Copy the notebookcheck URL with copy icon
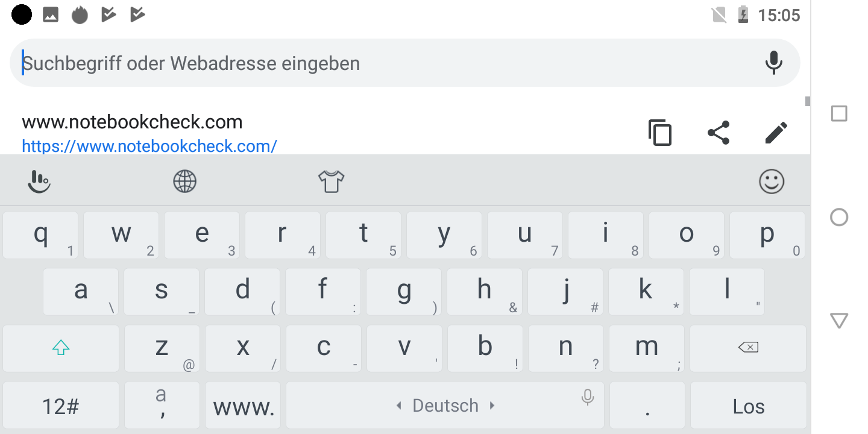 coord(660,133)
